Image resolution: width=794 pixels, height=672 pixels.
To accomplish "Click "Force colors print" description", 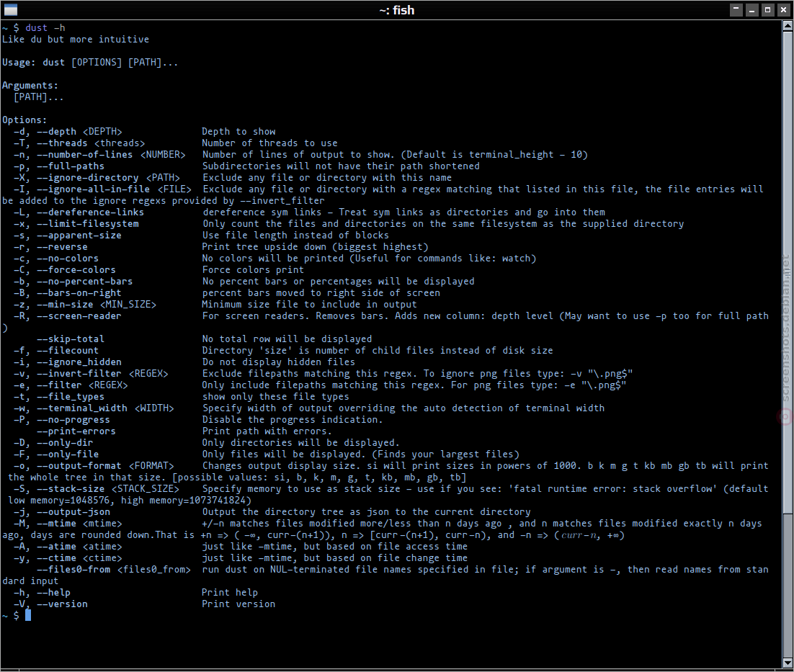I will pyautogui.click(x=253, y=270).
